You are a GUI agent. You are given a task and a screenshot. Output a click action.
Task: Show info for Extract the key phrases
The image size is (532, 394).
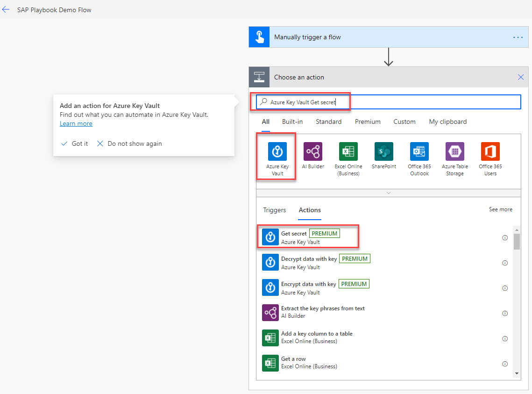pos(505,313)
